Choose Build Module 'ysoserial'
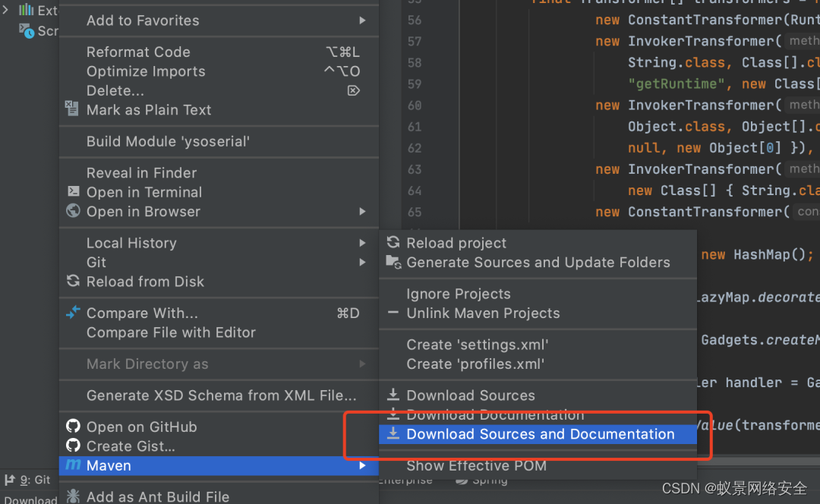Viewport: 820px width, 504px height. (168, 141)
